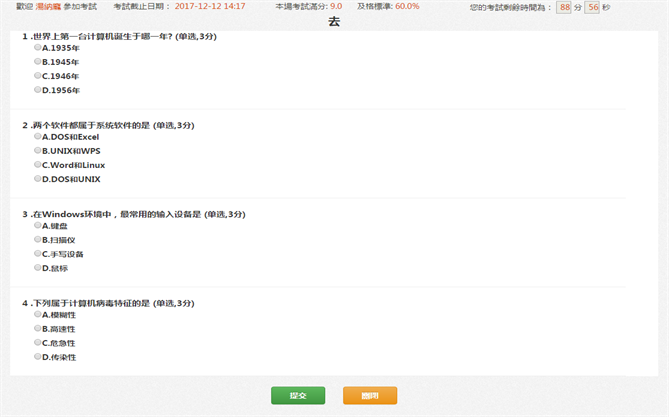Select option A.1935年 for question 1
The image size is (669, 417).
tap(38, 47)
